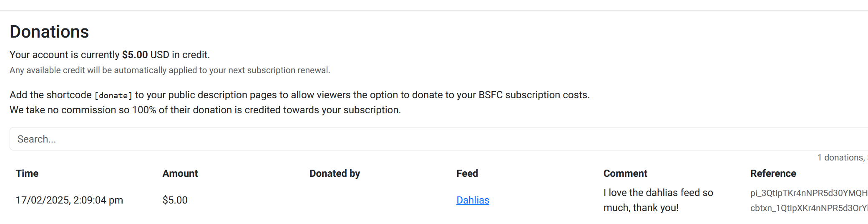This screenshot has height=224, width=868.
Task: Click the Donations page heading
Action: [49, 32]
